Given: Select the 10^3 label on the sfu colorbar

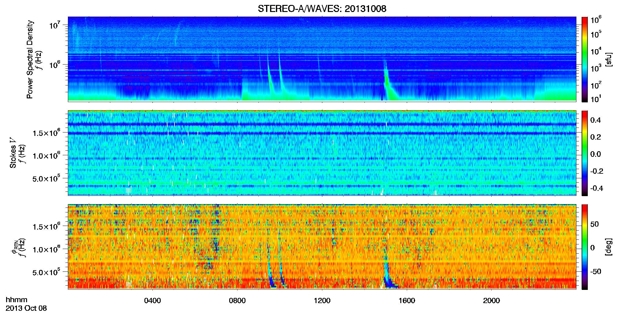Looking at the screenshot, I should (x=596, y=68).
